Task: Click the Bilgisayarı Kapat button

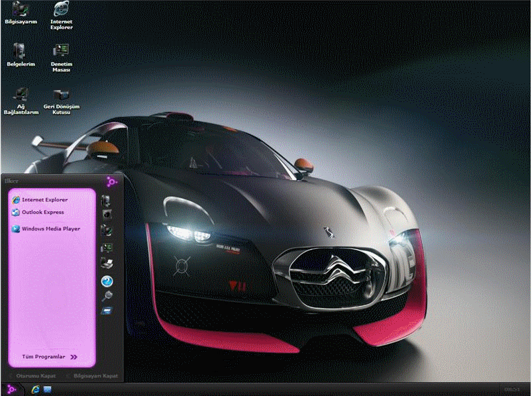Action: 92,376
